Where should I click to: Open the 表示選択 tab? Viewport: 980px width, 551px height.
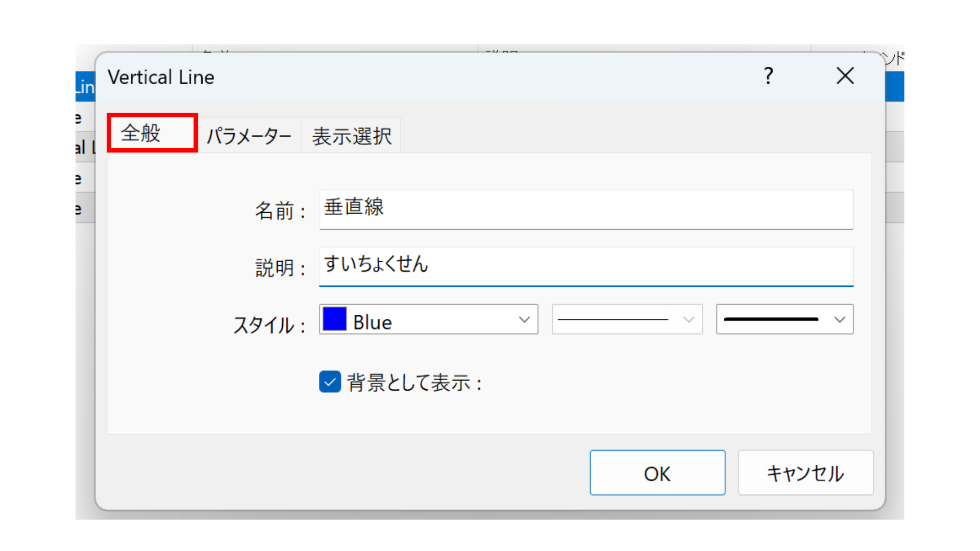pos(351,135)
